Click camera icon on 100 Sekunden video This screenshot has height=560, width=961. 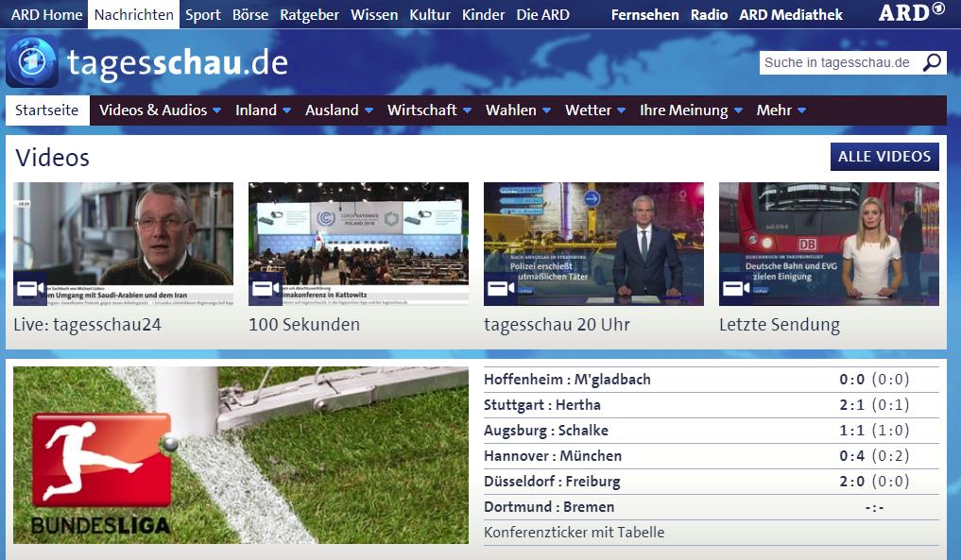[266, 289]
